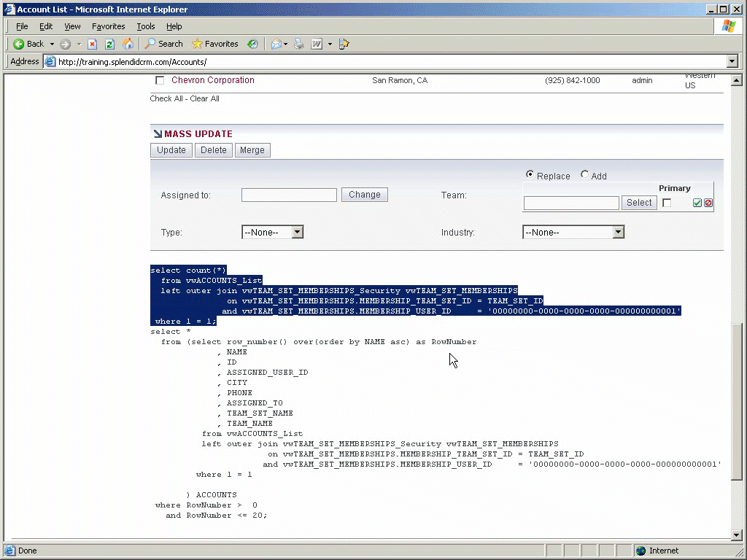Expand the Type dropdown
The image size is (747, 560).
click(x=297, y=233)
